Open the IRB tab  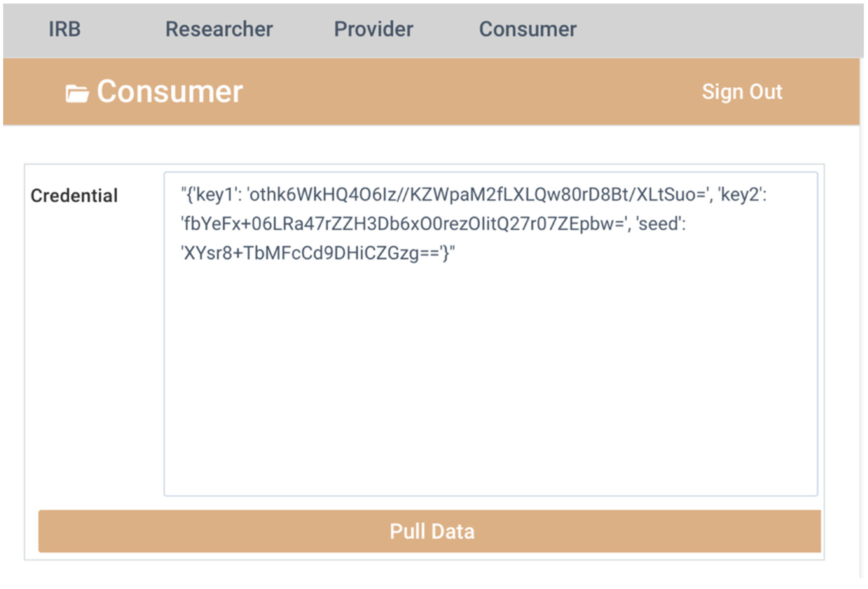[x=65, y=29]
